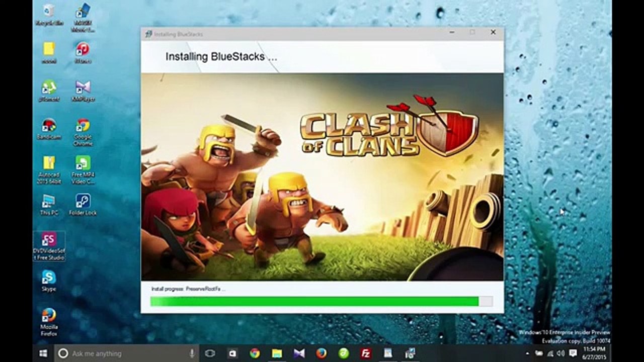Open the Bandicam desktop shortcut
The image size is (644, 362).
click(x=49, y=129)
